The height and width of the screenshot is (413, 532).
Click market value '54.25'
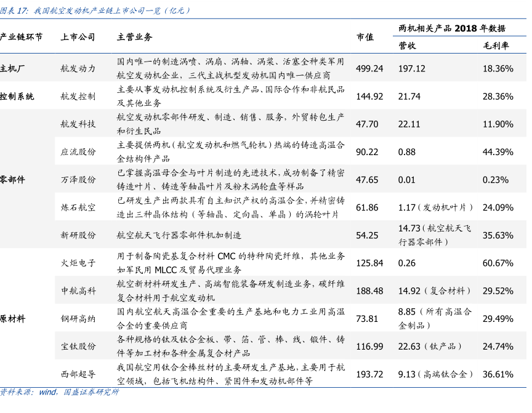pos(367,236)
